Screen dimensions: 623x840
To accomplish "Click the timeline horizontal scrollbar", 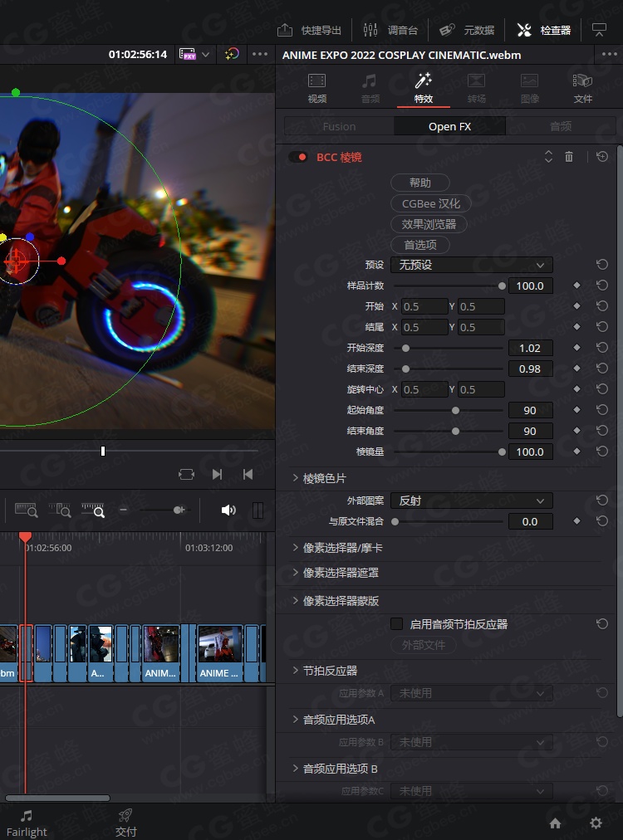I will pyautogui.click(x=57, y=798).
